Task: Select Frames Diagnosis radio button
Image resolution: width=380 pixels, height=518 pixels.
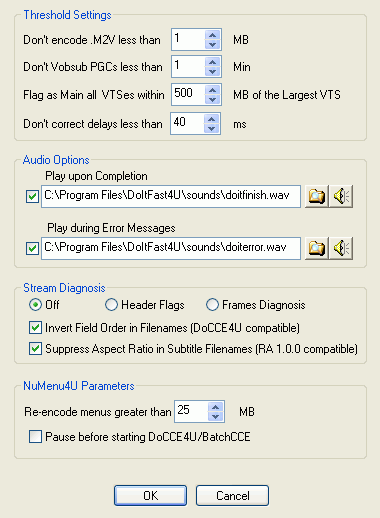Action: [212, 305]
